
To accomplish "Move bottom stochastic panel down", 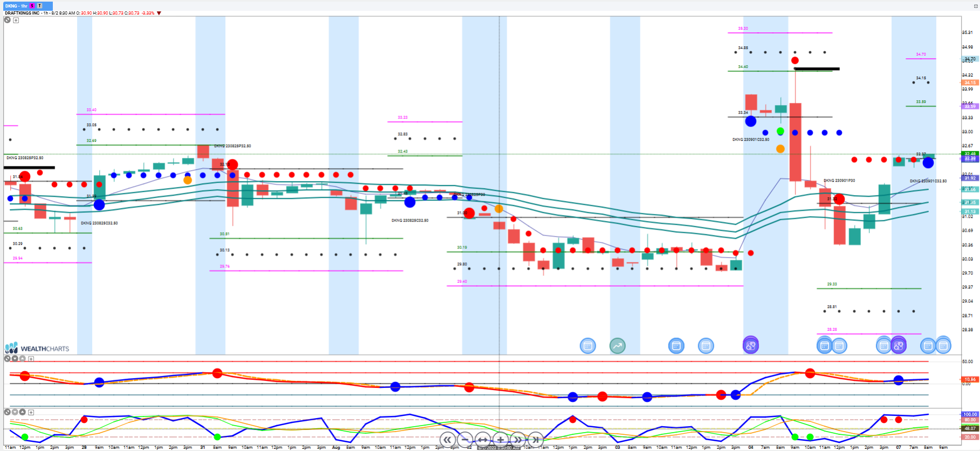I will pos(15,412).
